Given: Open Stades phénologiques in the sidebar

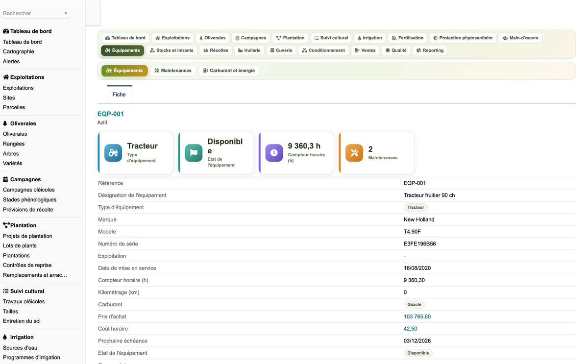Looking at the screenshot, I should pyautogui.click(x=29, y=199).
